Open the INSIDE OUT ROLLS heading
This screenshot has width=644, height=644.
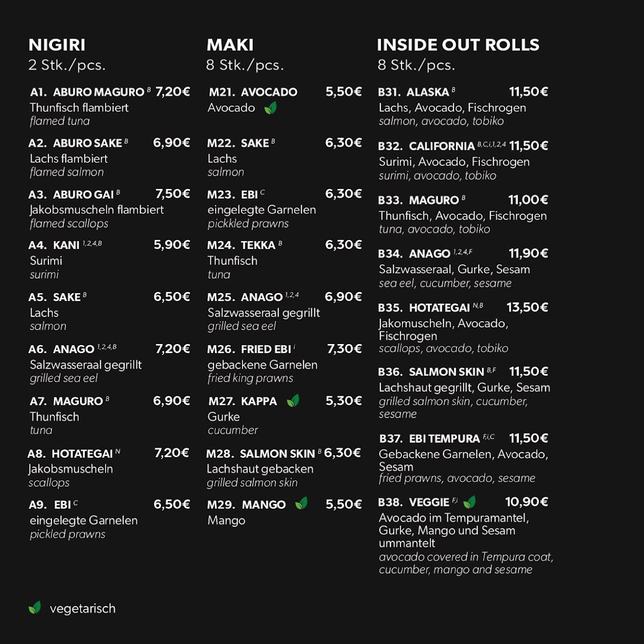[458, 45]
